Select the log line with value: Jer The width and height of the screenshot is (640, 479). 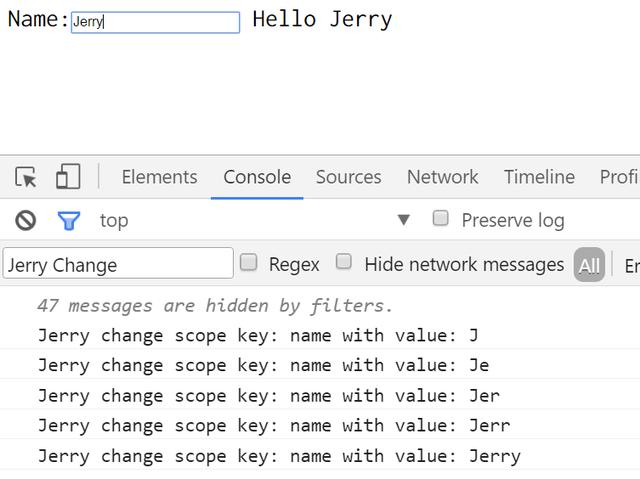(268, 396)
